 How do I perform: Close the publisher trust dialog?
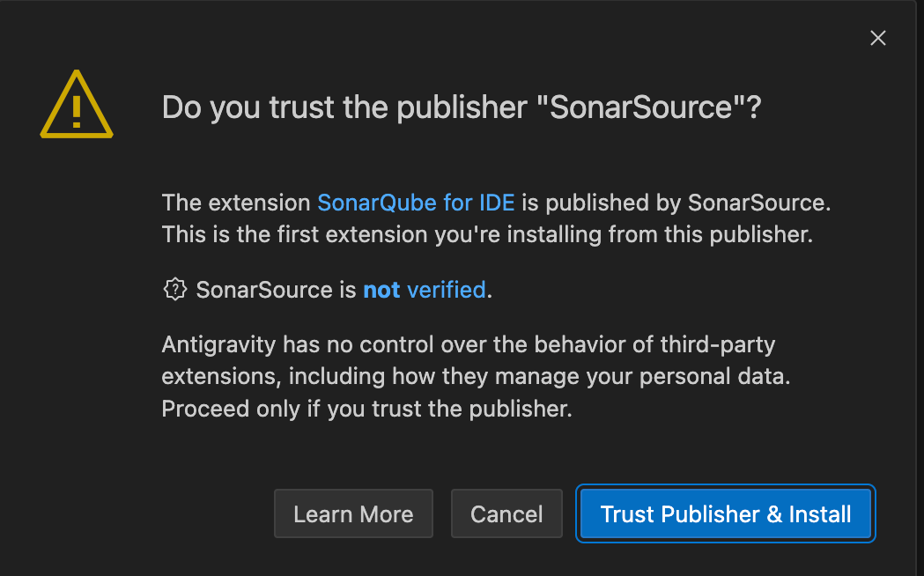877,38
